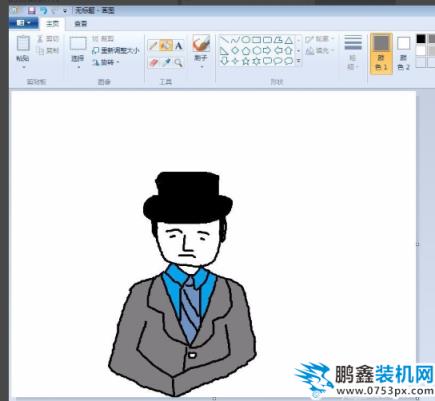Choose the Right arrow shape

point(267,51)
